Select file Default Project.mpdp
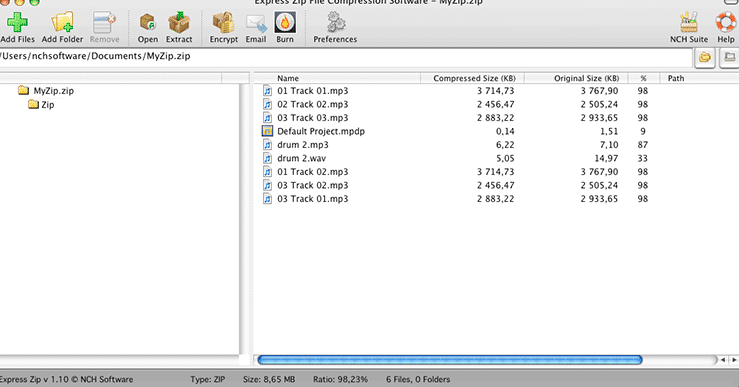Image resolution: width=739 pixels, height=387 pixels. coord(320,131)
